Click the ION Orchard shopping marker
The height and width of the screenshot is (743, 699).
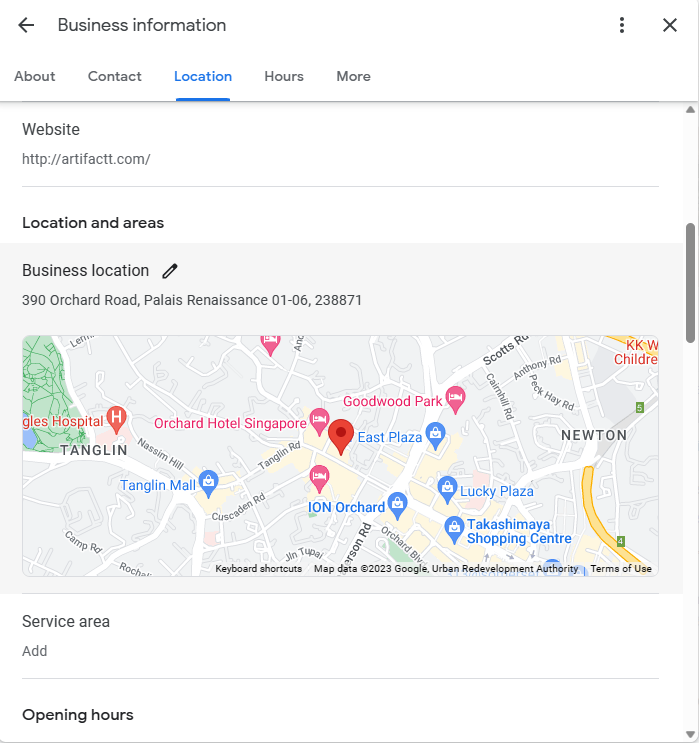tap(397, 506)
